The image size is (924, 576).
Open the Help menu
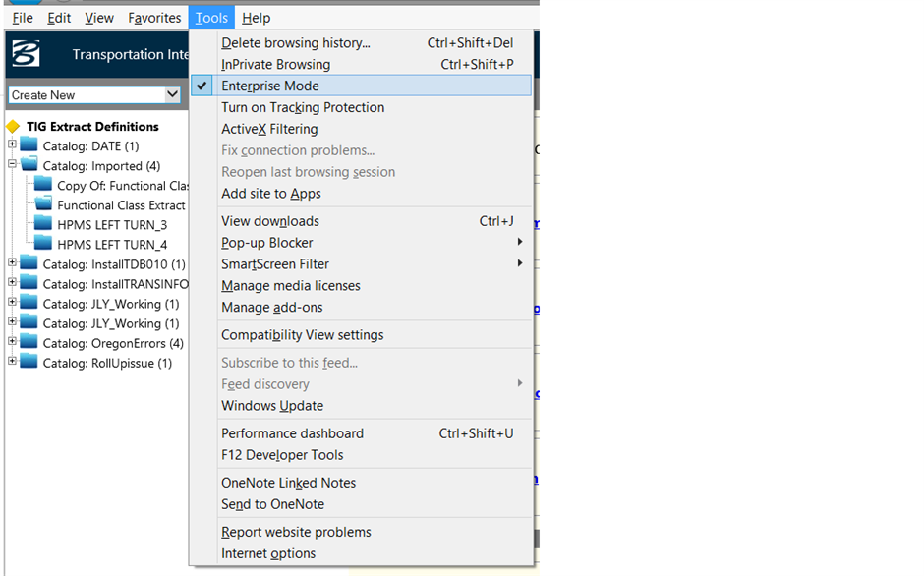[x=256, y=17]
